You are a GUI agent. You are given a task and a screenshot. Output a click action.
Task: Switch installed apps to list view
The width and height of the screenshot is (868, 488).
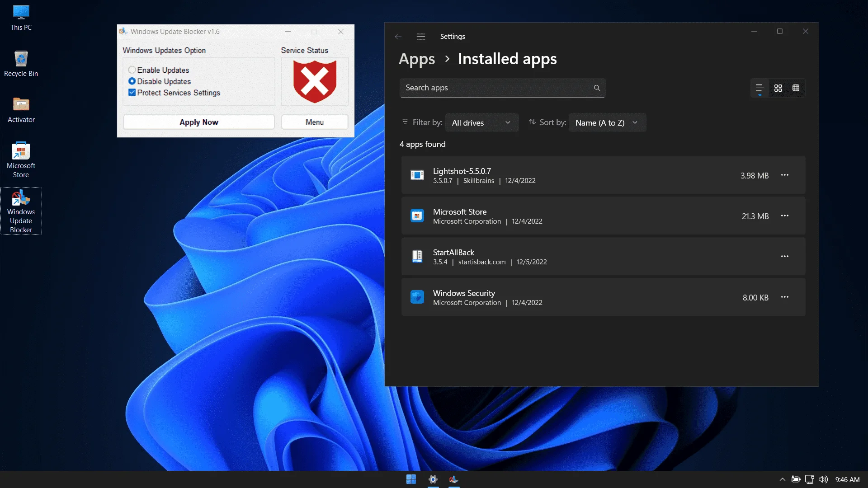click(759, 88)
